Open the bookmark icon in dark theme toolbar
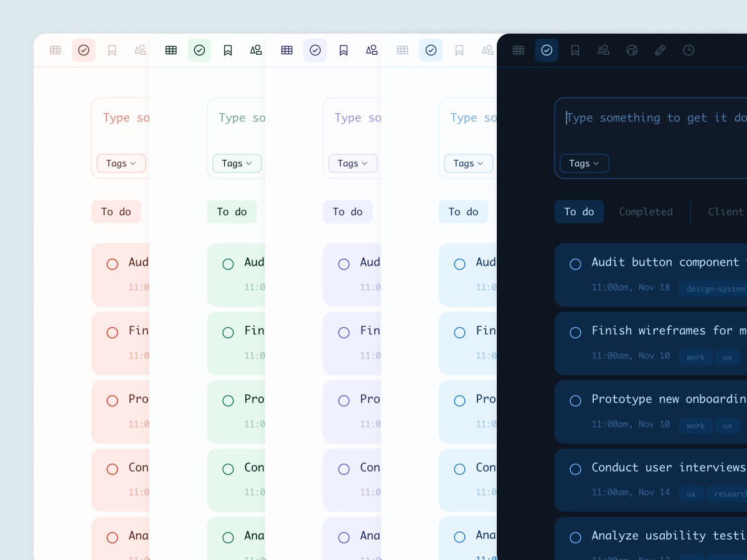 pos(575,50)
